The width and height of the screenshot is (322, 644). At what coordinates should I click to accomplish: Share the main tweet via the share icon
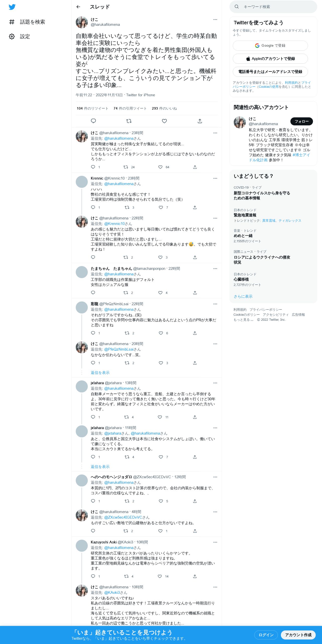click(200, 121)
